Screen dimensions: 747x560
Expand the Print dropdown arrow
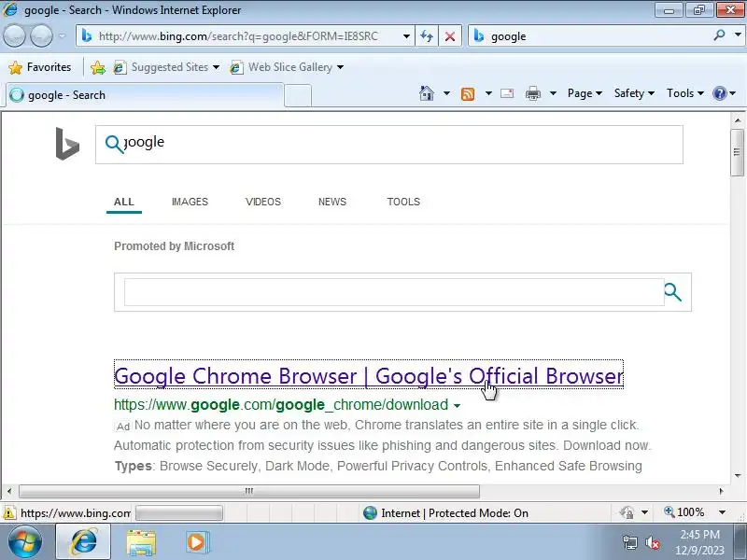(553, 93)
